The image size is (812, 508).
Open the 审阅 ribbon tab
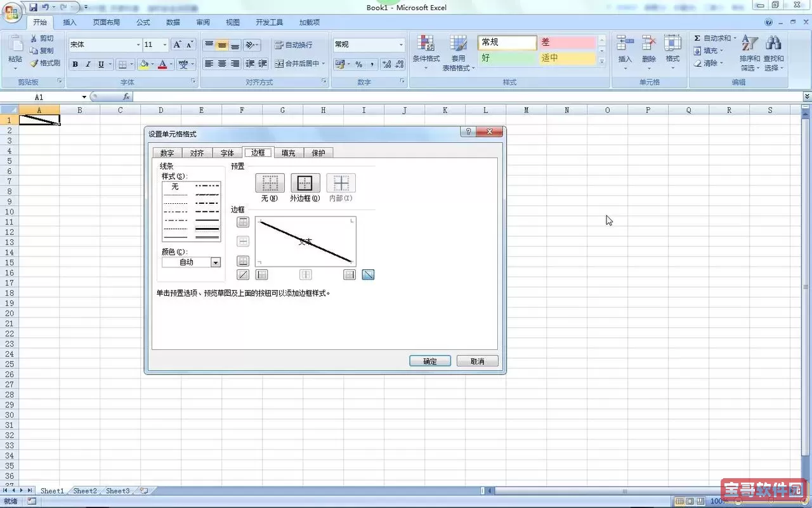coord(203,22)
